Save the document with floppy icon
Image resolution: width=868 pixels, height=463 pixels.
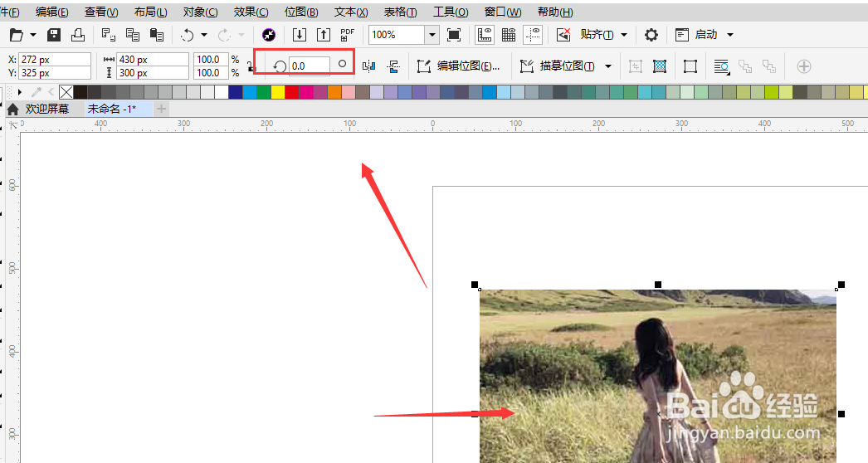54,35
